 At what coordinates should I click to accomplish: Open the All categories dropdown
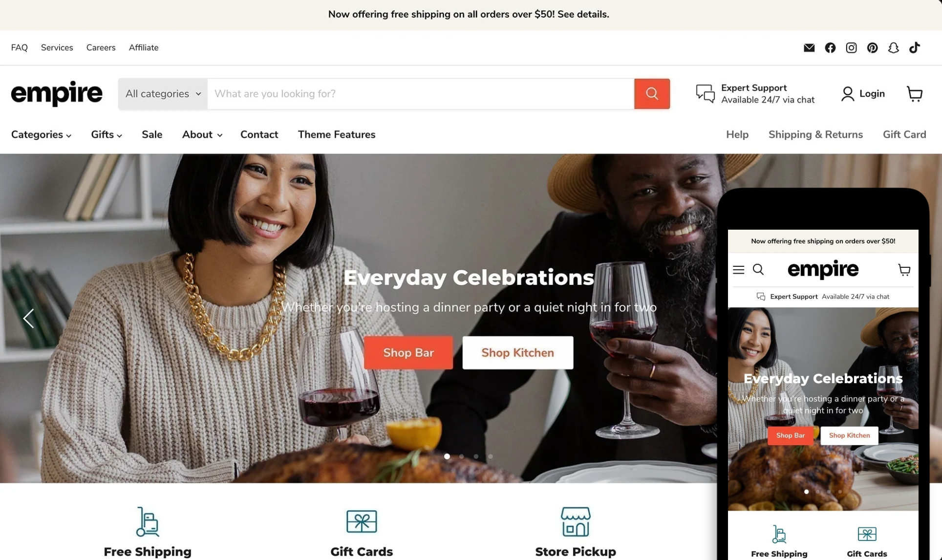163,93
